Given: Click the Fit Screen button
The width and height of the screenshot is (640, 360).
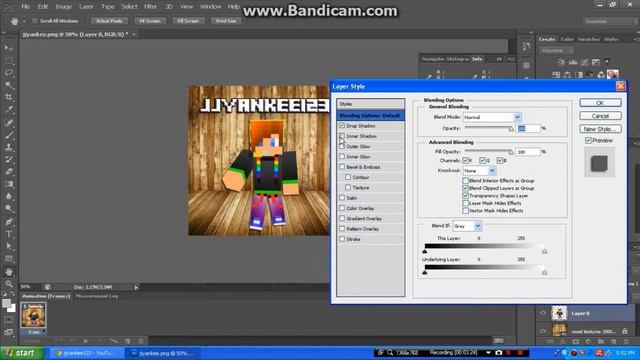Looking at the screenshot, I should [x=150, y=21].
